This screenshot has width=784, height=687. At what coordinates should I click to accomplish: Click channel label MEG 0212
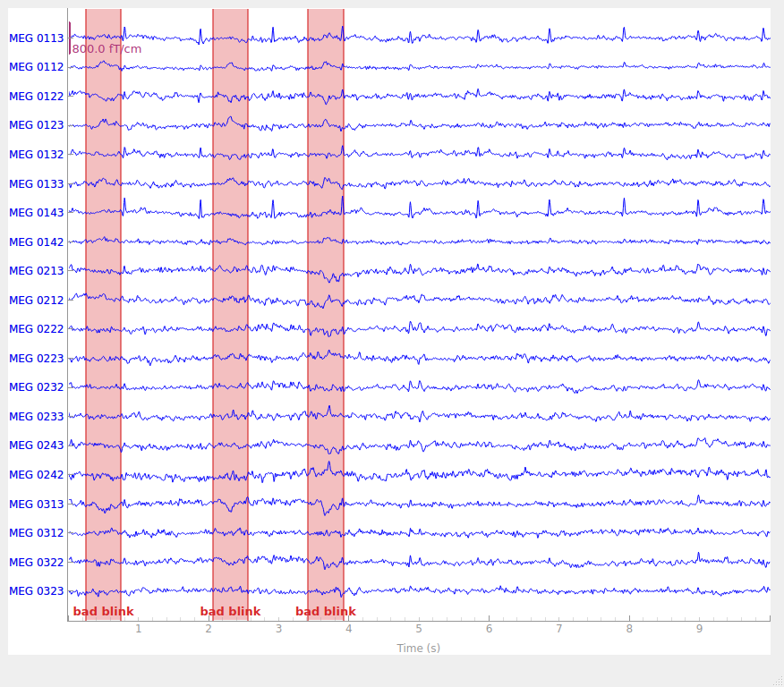(37, 301)
